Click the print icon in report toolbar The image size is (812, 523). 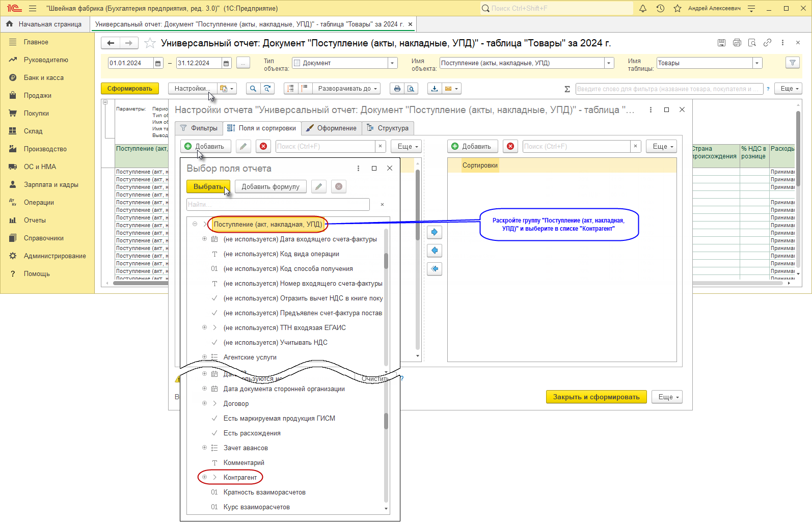pyautogui.click(x=397, y=89)
